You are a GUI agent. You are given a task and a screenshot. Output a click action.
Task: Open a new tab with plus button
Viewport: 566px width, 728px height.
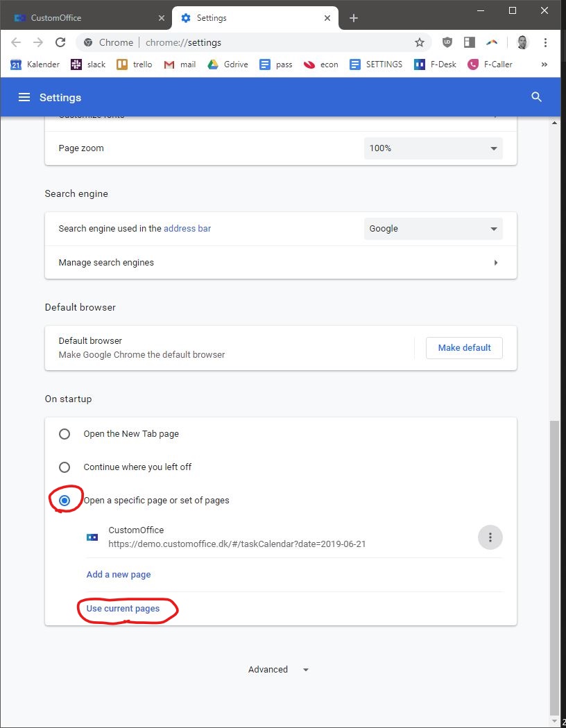click(354, 18)
